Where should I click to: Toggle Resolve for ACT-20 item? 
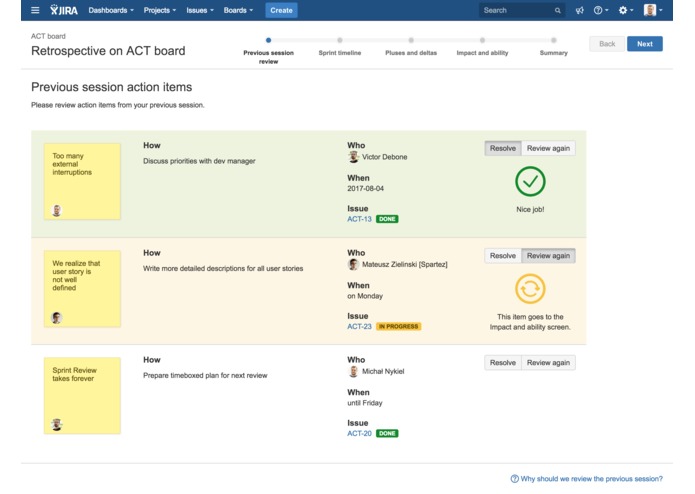503,362
